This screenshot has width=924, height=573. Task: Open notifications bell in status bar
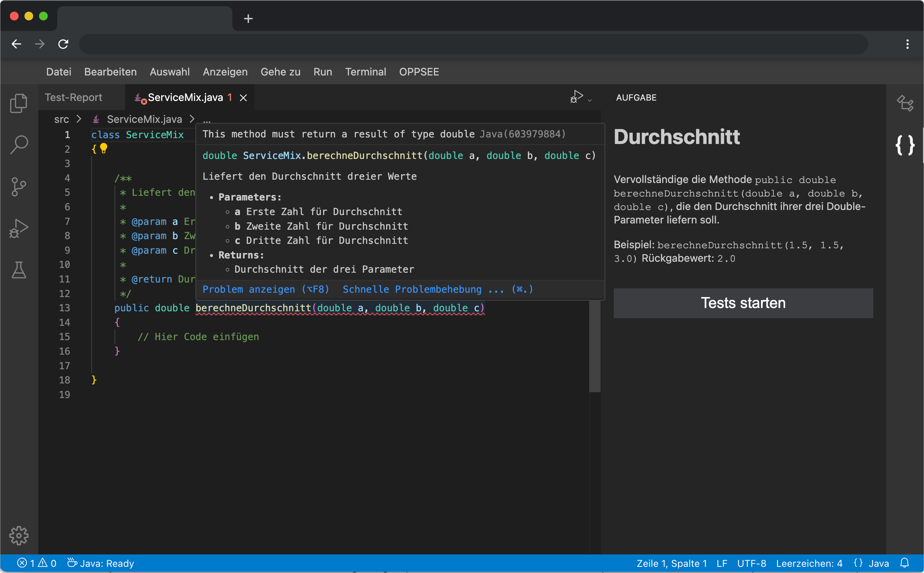coord(905,563)
